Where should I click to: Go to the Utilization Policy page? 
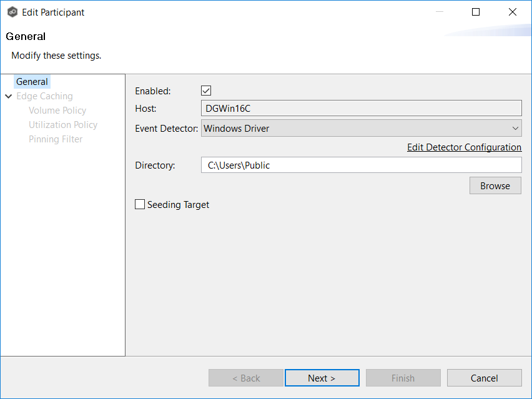[x=63, y=125]
